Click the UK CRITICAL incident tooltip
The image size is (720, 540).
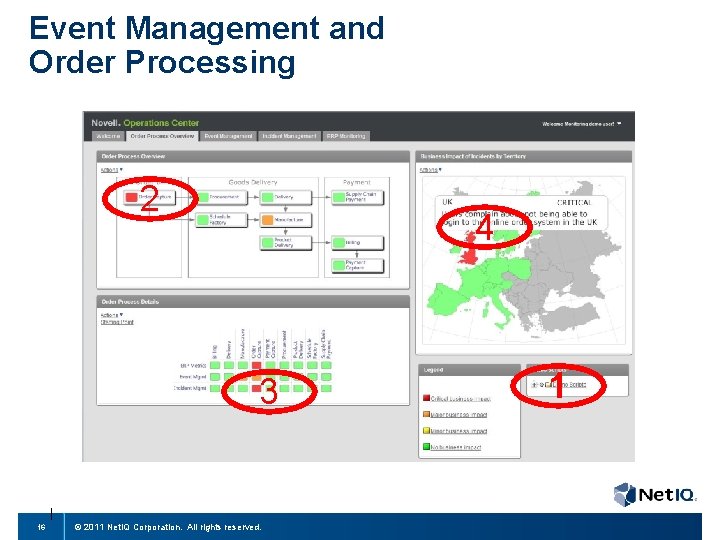point(521,214)
